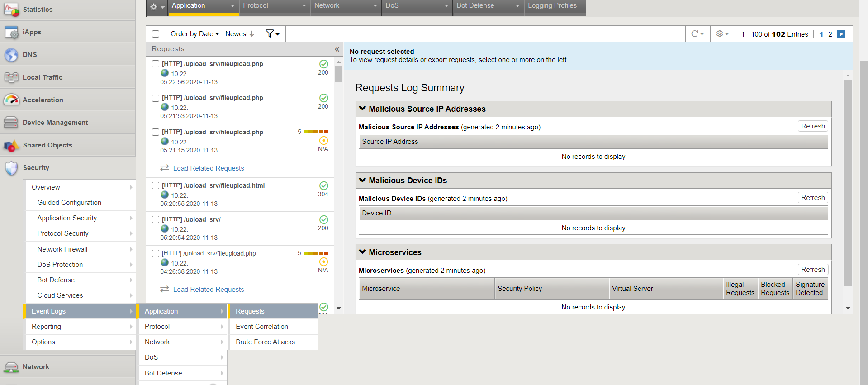Select checkbox for fileupload.html request

click(x=156, y=185)
